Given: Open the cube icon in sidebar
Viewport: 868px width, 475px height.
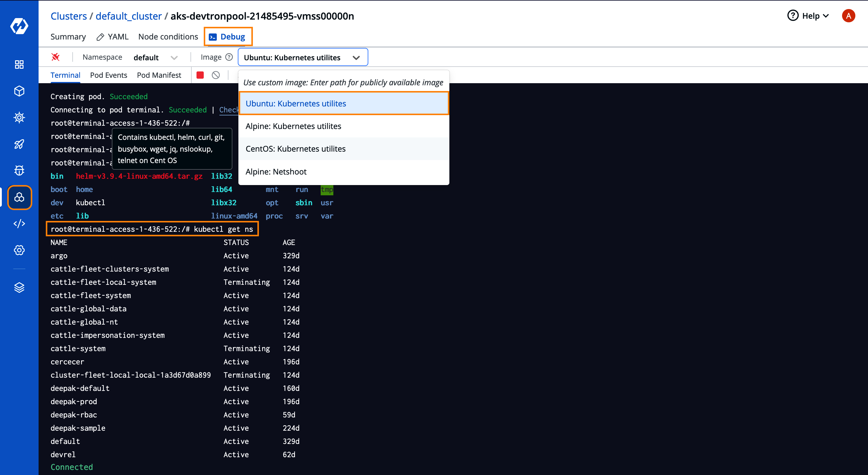Looking at the screenshot, I should [x=19, y=91].
